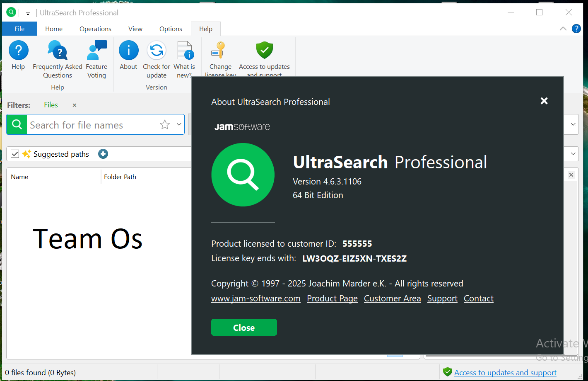Switch to the View tab

tap(135, 29)
